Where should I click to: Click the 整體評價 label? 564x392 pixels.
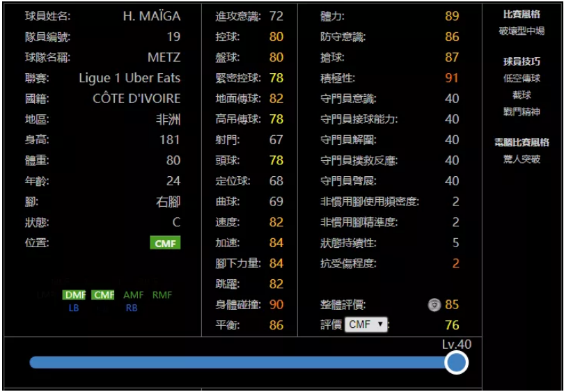[343, 305]
